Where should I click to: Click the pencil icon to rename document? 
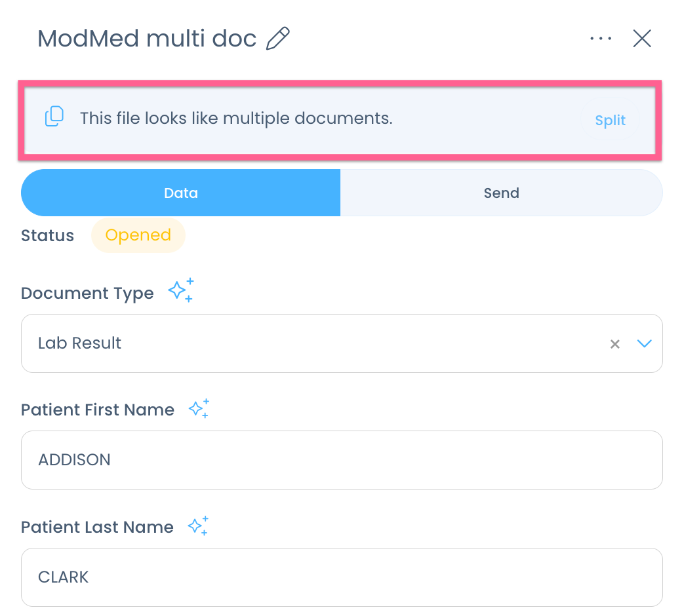277,39
